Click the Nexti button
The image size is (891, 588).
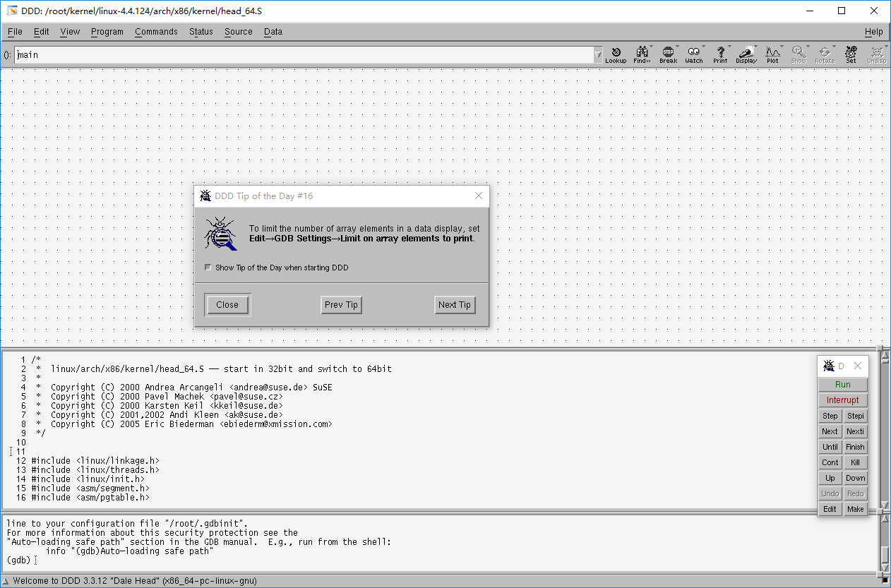(855, 431)
